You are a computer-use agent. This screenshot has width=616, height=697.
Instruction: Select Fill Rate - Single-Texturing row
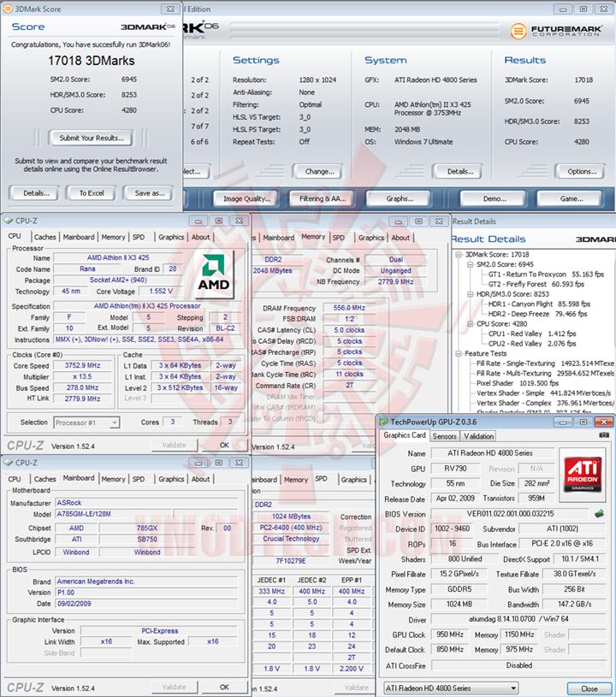[x=545, y=363]
